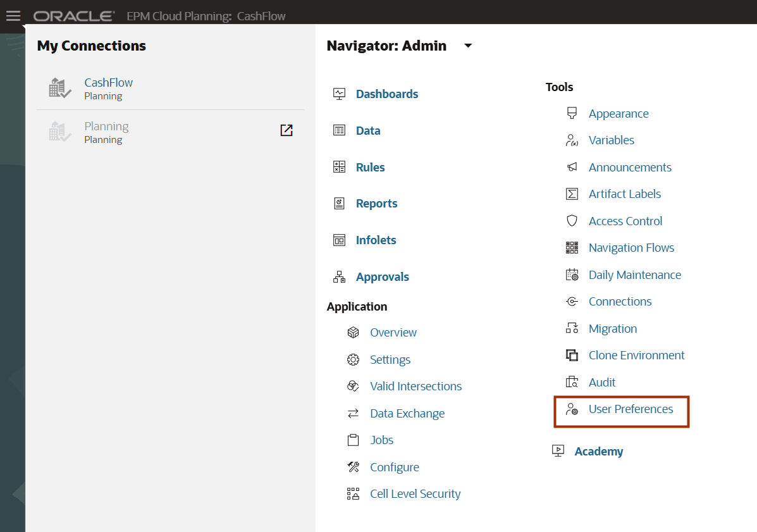Click the Daily Maintenance calendar icon
This screenshot has width=757, height=532.
572,275
